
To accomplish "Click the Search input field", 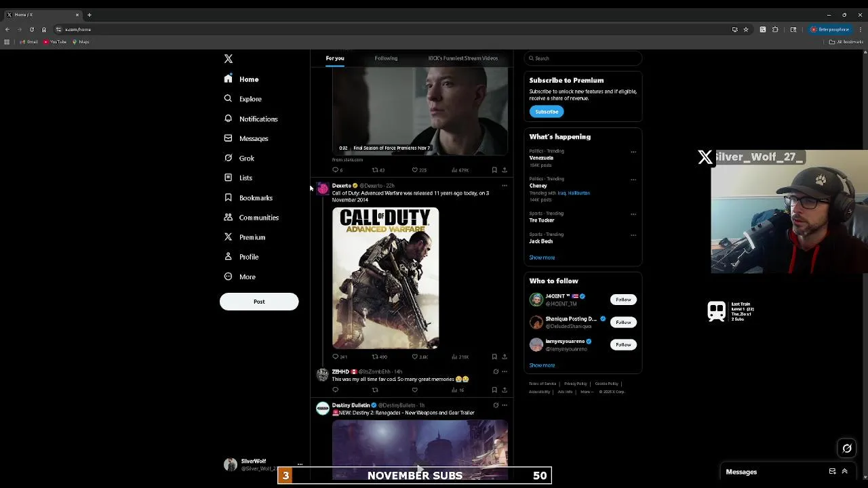I will pyautogui.click(x=583, y=58).
